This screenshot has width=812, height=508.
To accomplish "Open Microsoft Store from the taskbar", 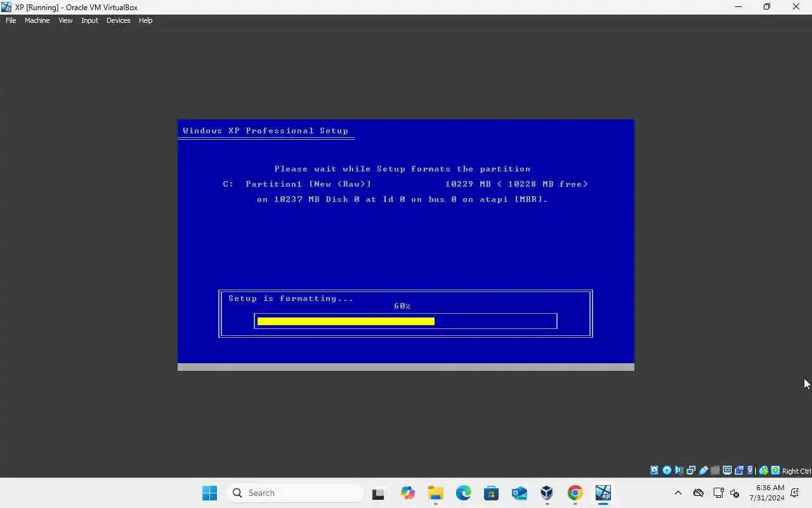I will pos(491,493).
